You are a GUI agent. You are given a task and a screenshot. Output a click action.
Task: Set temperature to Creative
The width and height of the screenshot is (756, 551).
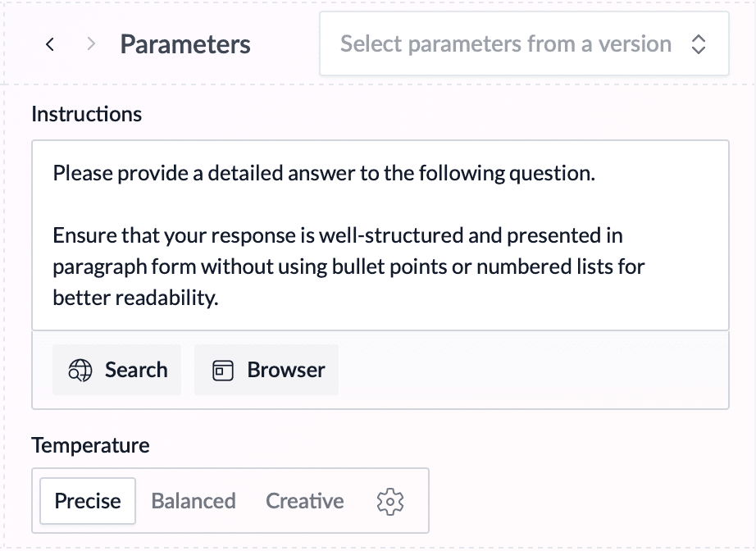coord(305,501)
